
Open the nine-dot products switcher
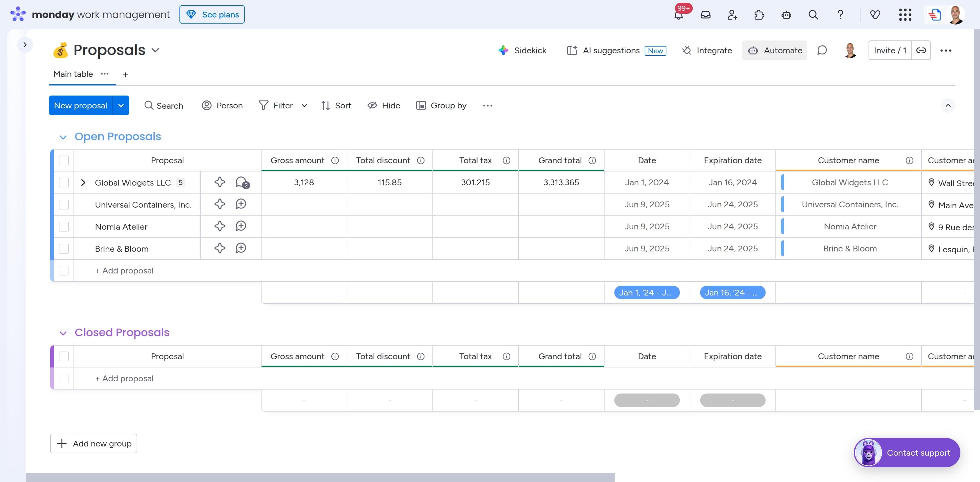pos(906,15)
